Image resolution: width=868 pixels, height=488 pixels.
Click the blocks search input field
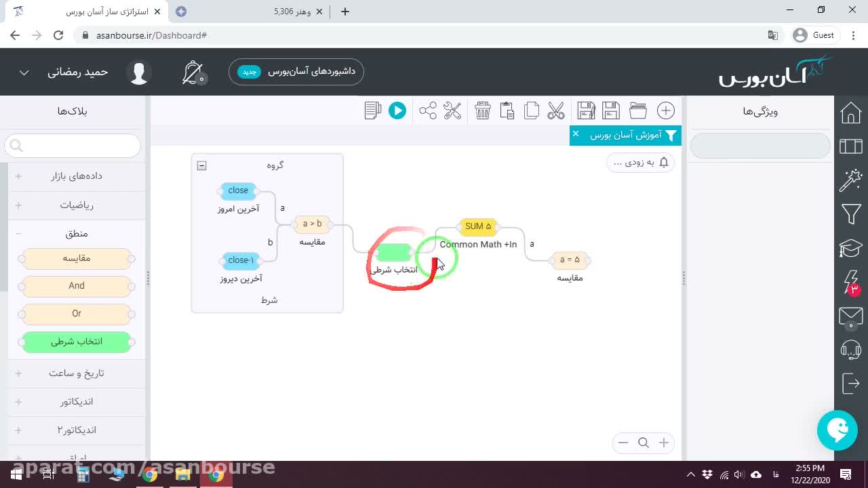[x=73, y=146]
